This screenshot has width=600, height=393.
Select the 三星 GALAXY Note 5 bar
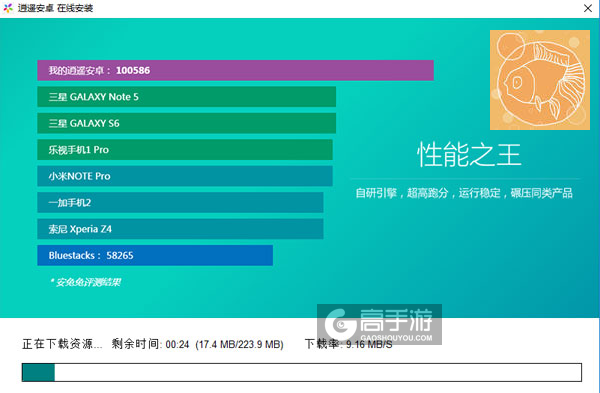pos(187,97)
